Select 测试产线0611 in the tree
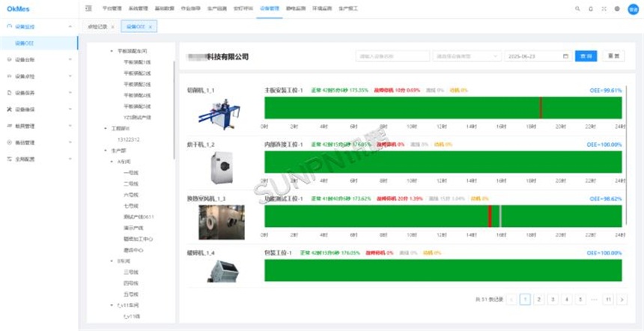Screen dimensions: 644x331 click(x=139, y=217)
